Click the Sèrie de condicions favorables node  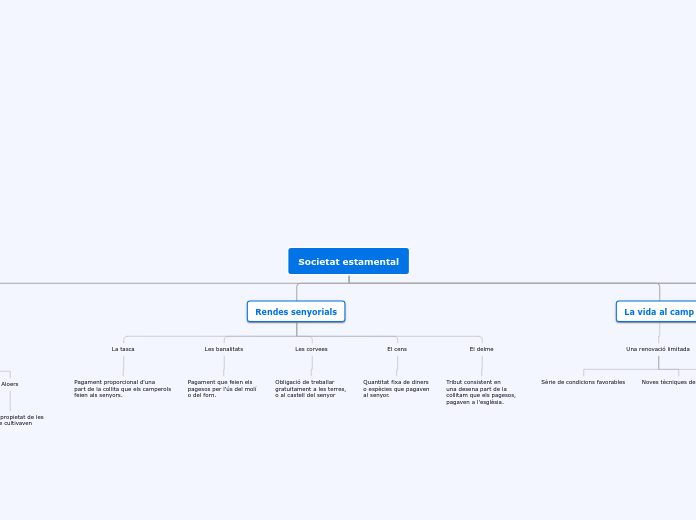(x=583, y=382)
